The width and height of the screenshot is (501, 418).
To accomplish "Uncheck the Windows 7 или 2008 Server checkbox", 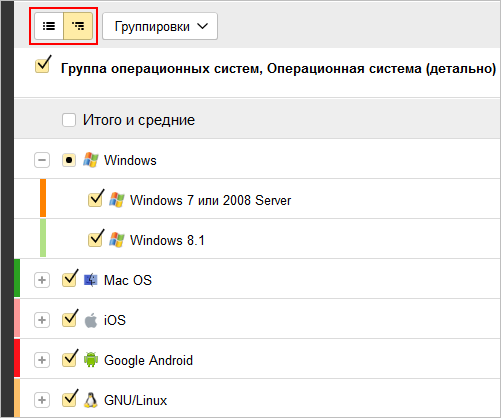I will [96, 199].
